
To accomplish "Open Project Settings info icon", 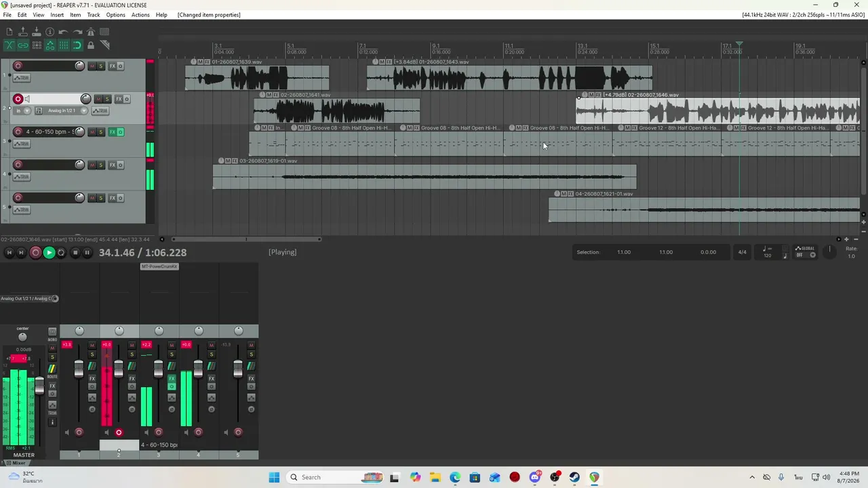I will tap(50, 32).
